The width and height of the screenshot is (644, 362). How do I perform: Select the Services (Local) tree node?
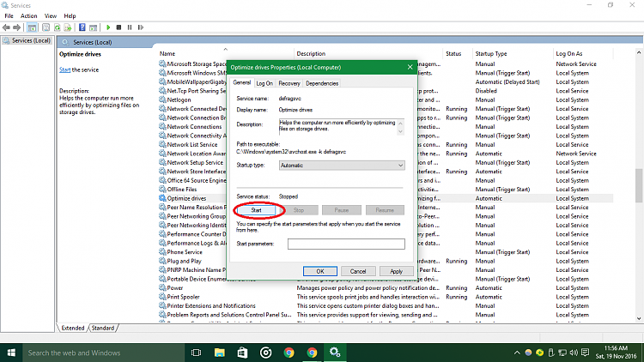[27, 40]
